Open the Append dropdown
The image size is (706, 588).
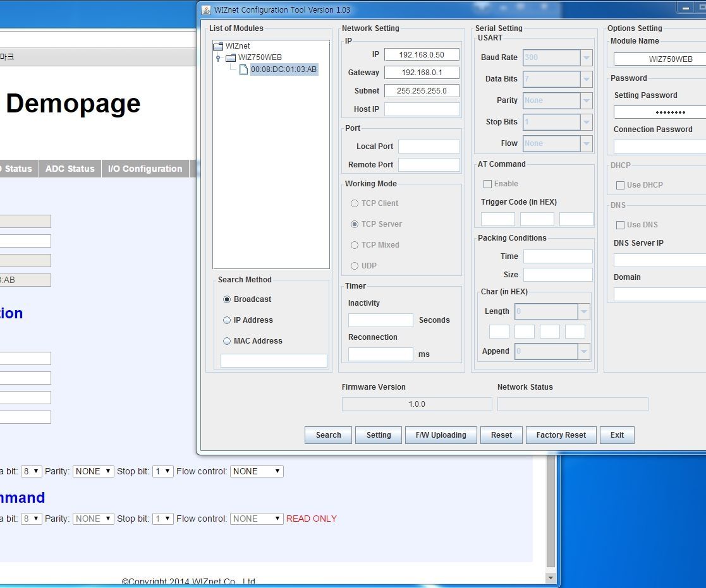click(583, 351)
